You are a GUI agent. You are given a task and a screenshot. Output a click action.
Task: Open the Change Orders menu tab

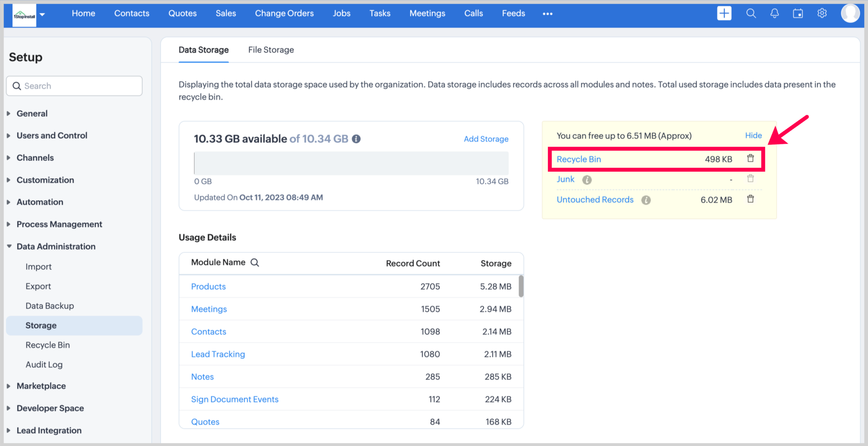284,13
